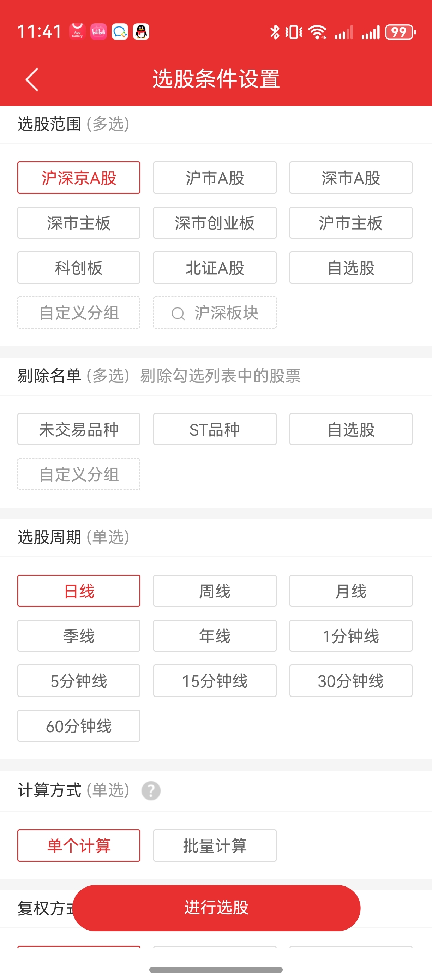Open the calculation method help icon
The width and height of the screenshot is (432, 980).
click(151, 790)
